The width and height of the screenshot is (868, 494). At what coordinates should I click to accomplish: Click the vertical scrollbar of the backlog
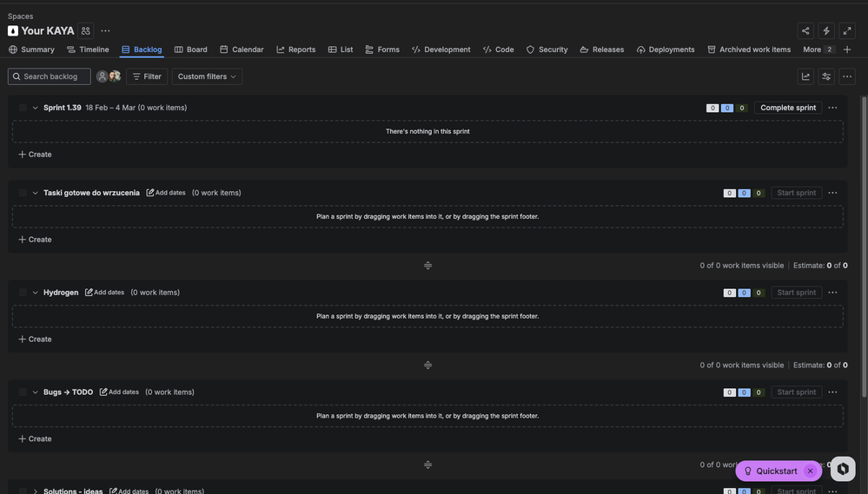pyautogui.click(x=864, y=247)
